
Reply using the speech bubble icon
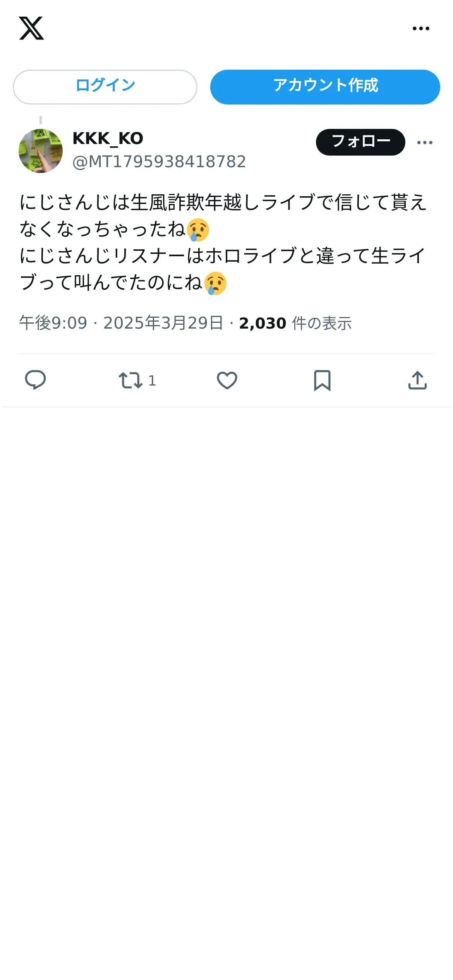[35, 380]
